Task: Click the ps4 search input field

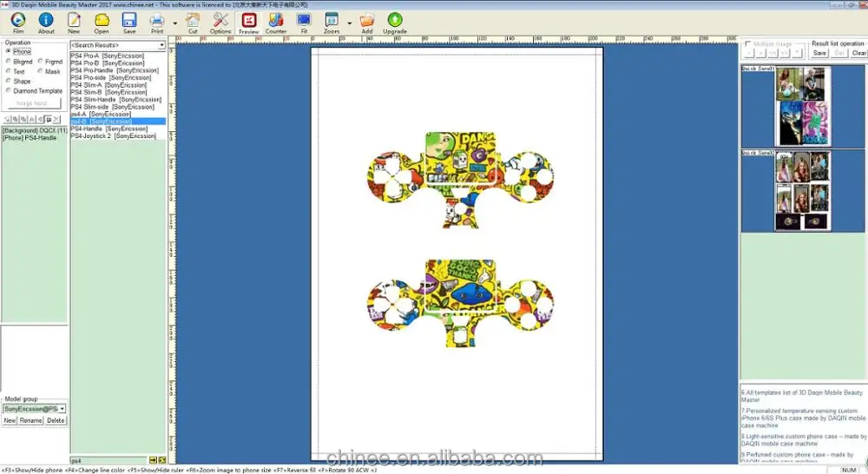Action: 109,460
